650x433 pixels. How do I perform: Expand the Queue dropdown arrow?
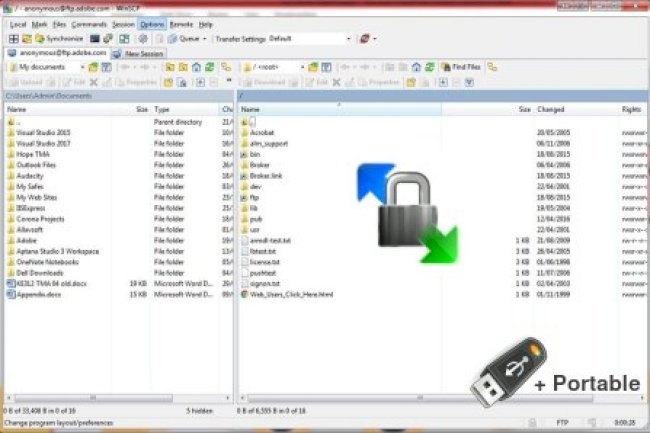(204, 39)
